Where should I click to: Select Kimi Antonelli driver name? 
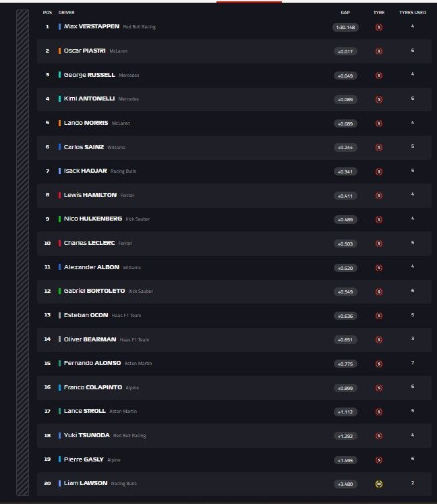pos(89,99)
